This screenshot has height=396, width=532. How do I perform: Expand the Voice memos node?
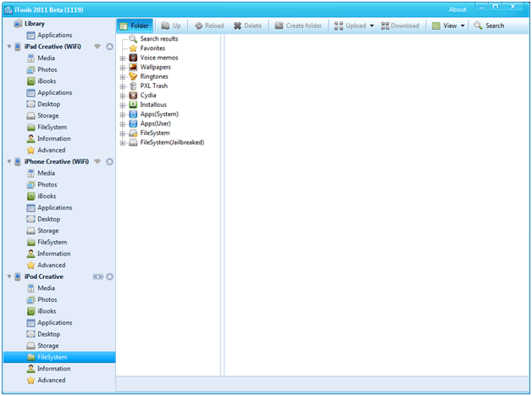123,59
